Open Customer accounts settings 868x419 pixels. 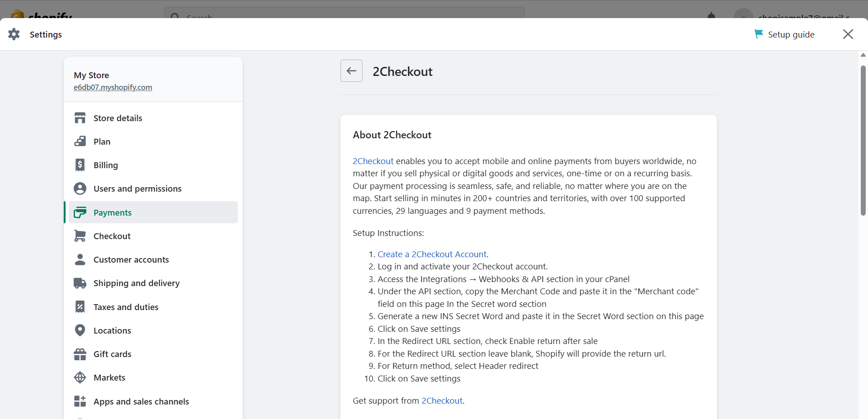153,259
